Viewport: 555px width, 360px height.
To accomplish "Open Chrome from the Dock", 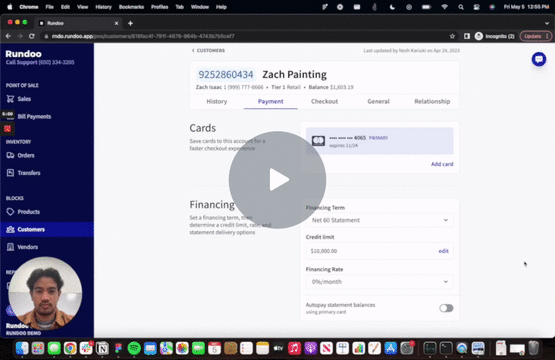I will 70,348.
